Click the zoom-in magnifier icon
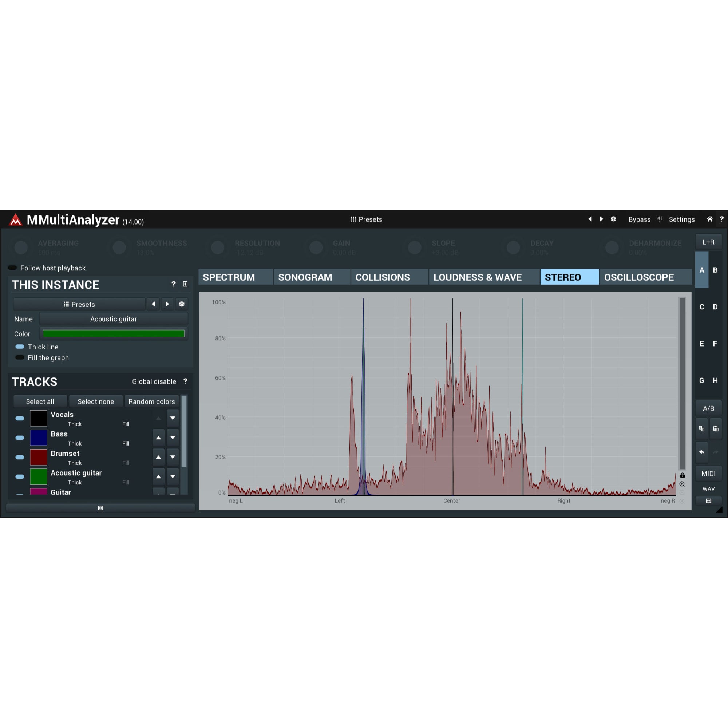Screen dimensions: 728x728 click(x=682, y=484)
